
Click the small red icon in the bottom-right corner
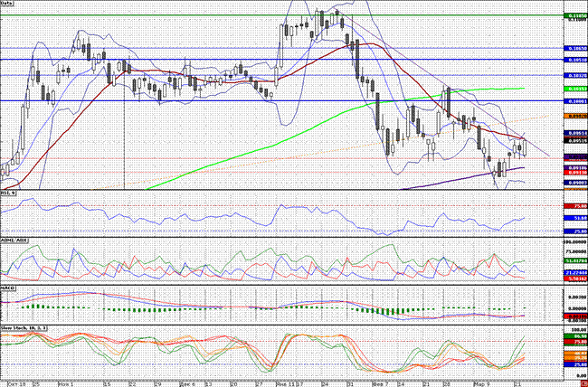click(583, 382)
